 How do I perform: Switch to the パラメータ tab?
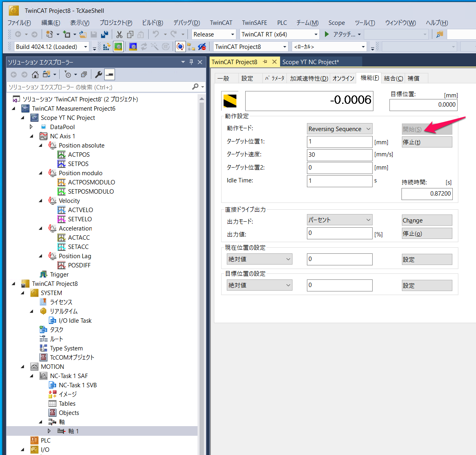tap(274, 78)
